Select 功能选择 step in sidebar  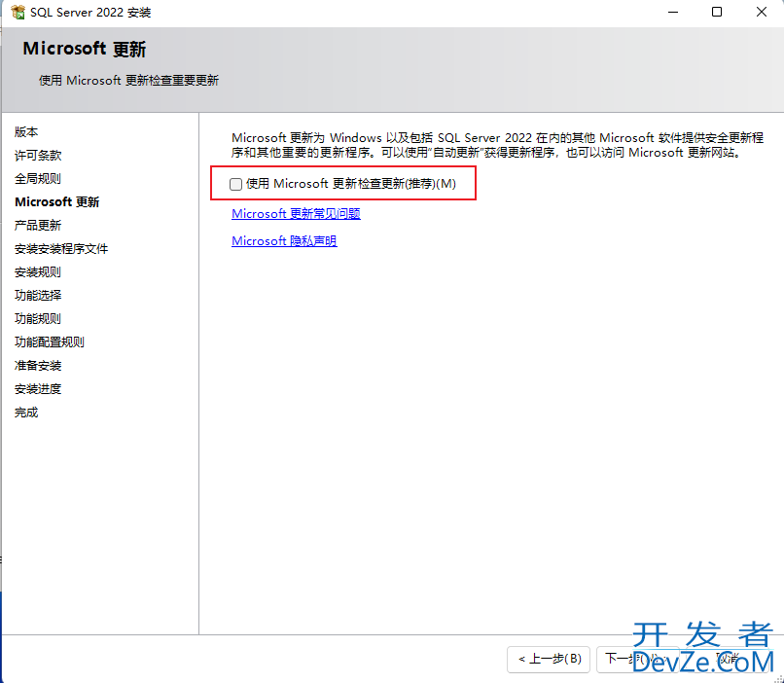(x=38, y=296)
